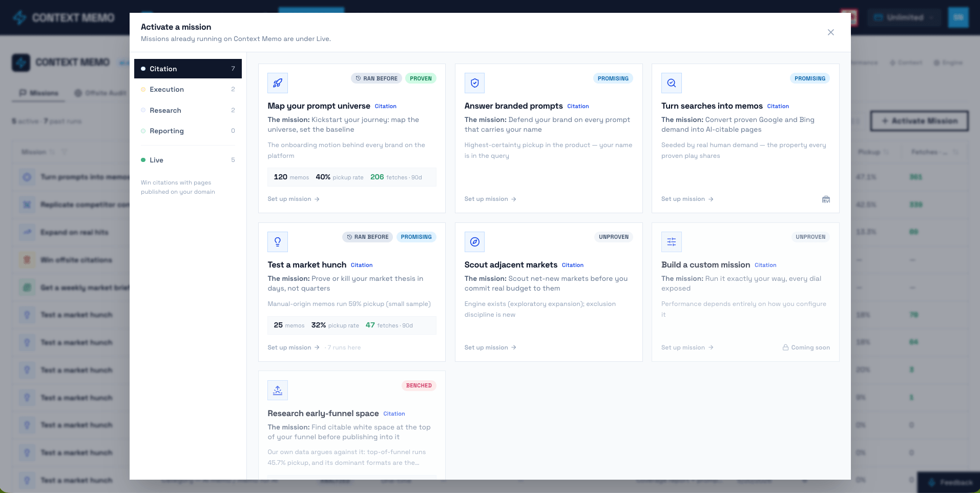
Task: Close the Activate a mission dialog
Action: (x=831, y=32)
